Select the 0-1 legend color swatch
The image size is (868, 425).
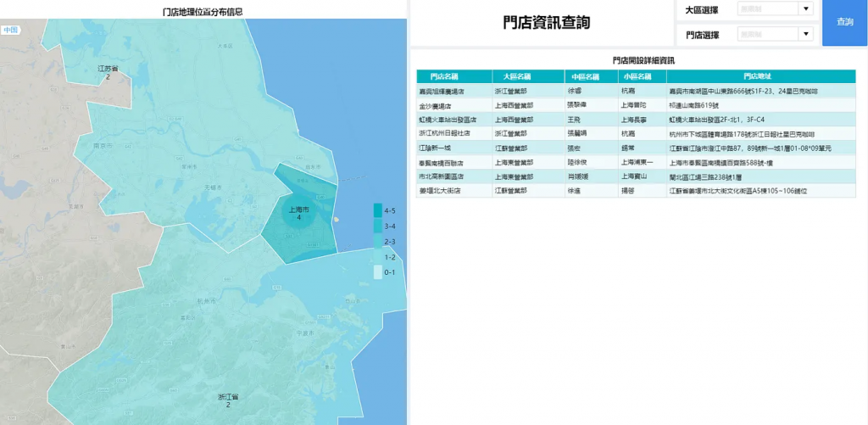[x=377, y=272]
